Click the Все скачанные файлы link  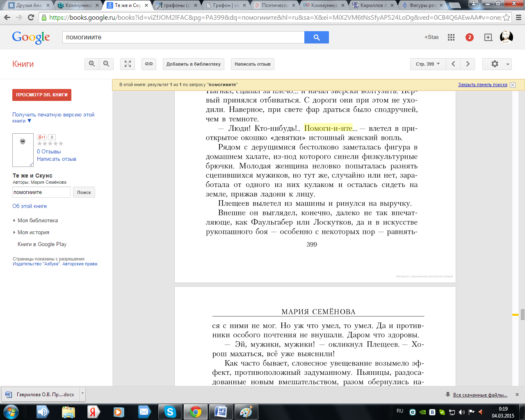pos(480,395)
